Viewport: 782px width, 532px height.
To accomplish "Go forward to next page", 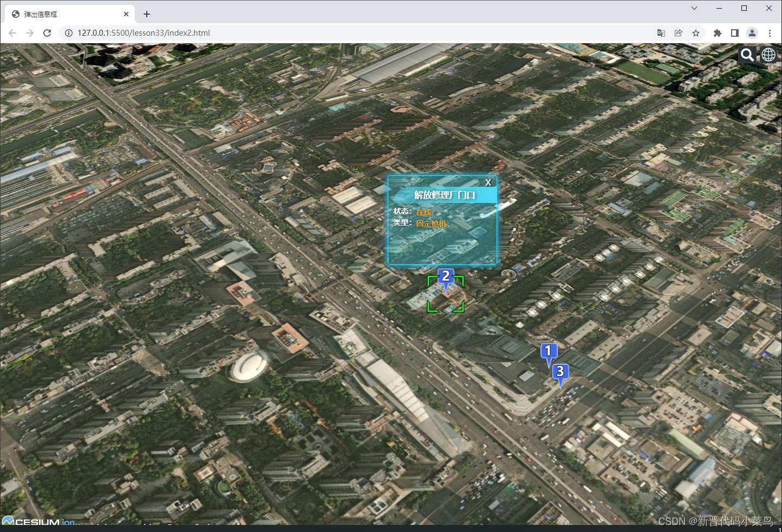I will coord(30,33).
